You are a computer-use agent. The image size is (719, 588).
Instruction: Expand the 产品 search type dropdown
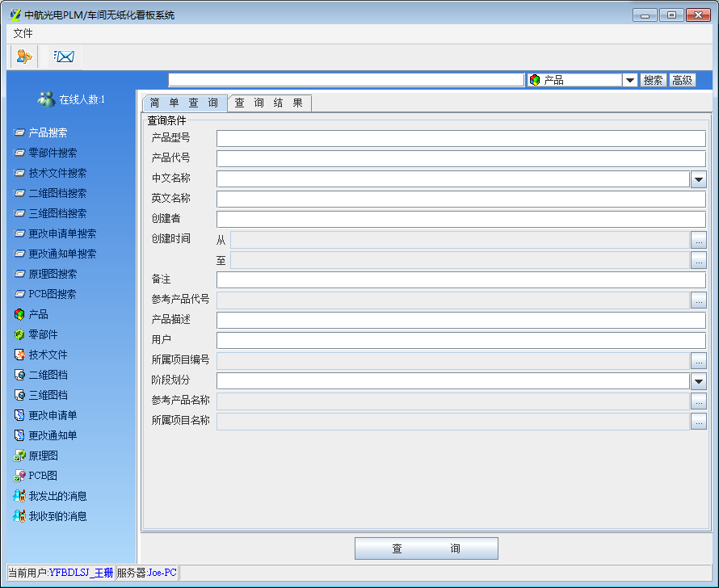tap(630, 80)
